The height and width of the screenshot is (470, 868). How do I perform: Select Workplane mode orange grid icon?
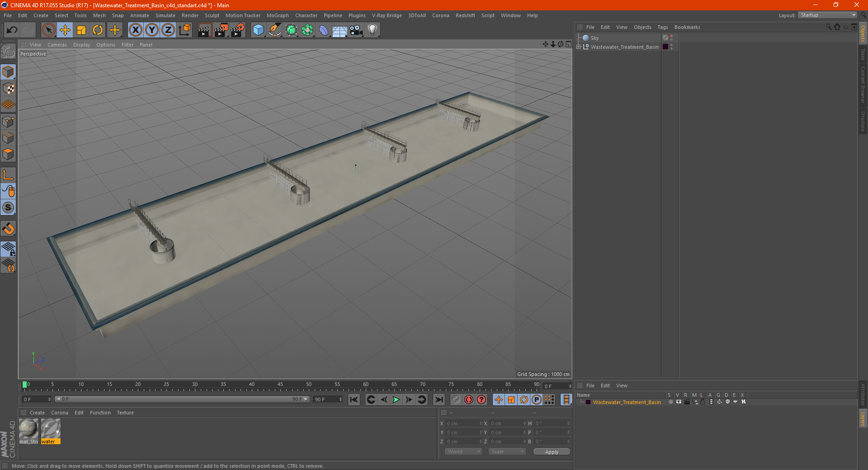pyautogui.click(x=8, y=104)
